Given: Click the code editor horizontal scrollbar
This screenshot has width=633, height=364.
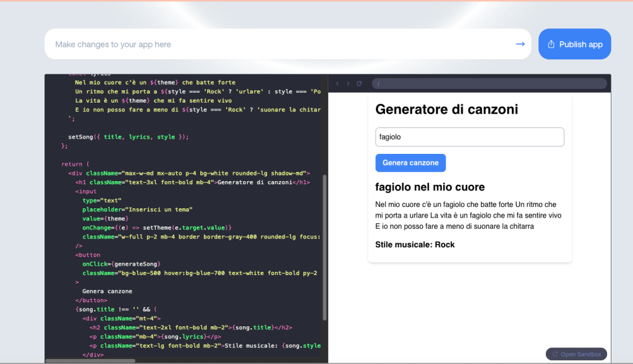Looking at the screenshot, I should (x=90, y=360).
